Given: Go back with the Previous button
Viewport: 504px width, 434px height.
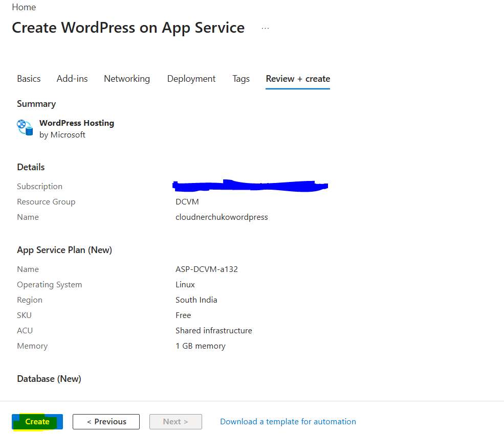Looking at the screenshot, I should [106, 422].
